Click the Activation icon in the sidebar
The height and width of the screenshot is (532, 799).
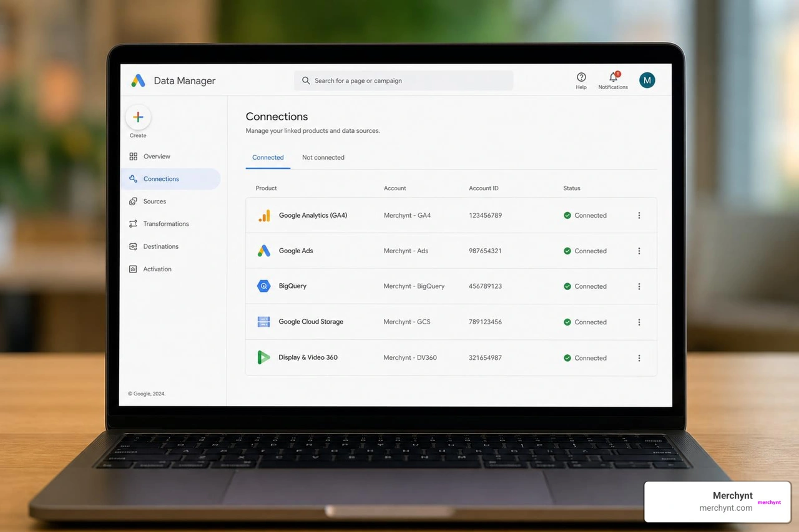coord(133,269)
